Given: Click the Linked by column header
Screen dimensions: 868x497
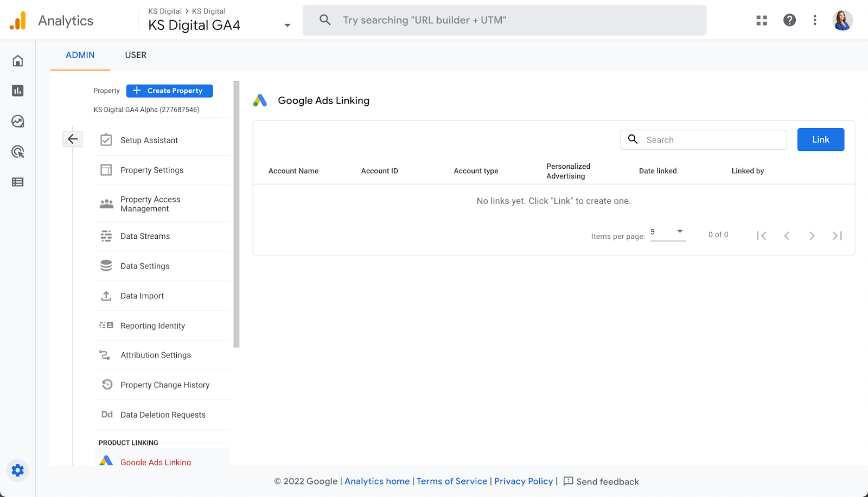Looking at the screenshot, I should tap(748, 171).
